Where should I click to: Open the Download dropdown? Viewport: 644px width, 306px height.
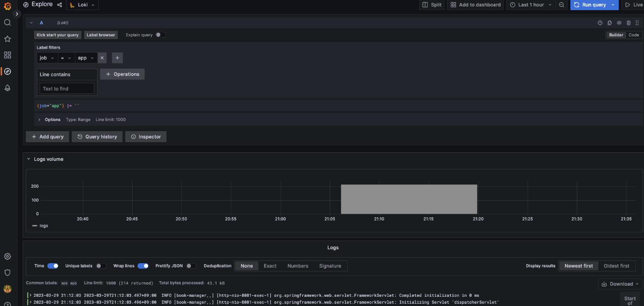(x=620, y=284)
